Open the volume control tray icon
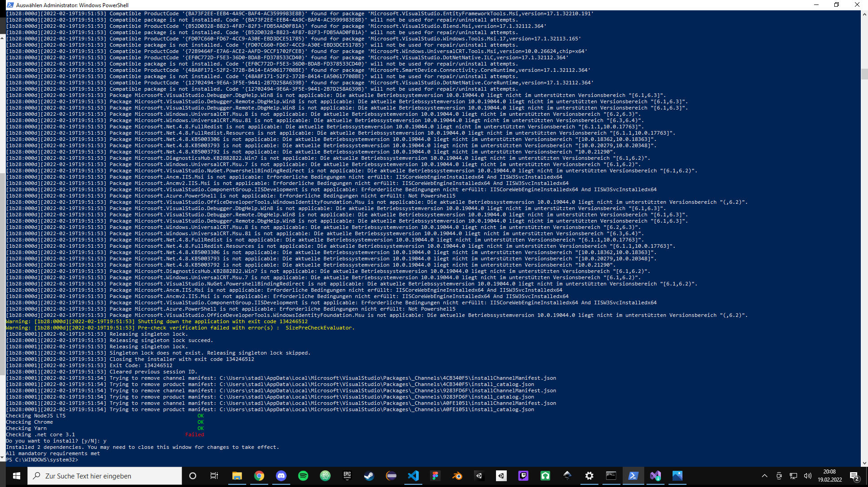Screen dimensions: 868x487 click(x=807, y=476)
